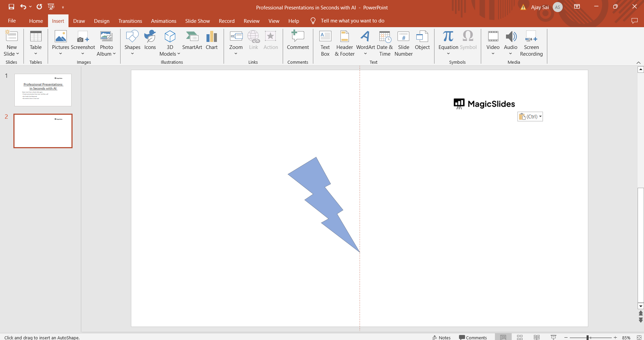Insert a Text Box

(x=325, y=44)
